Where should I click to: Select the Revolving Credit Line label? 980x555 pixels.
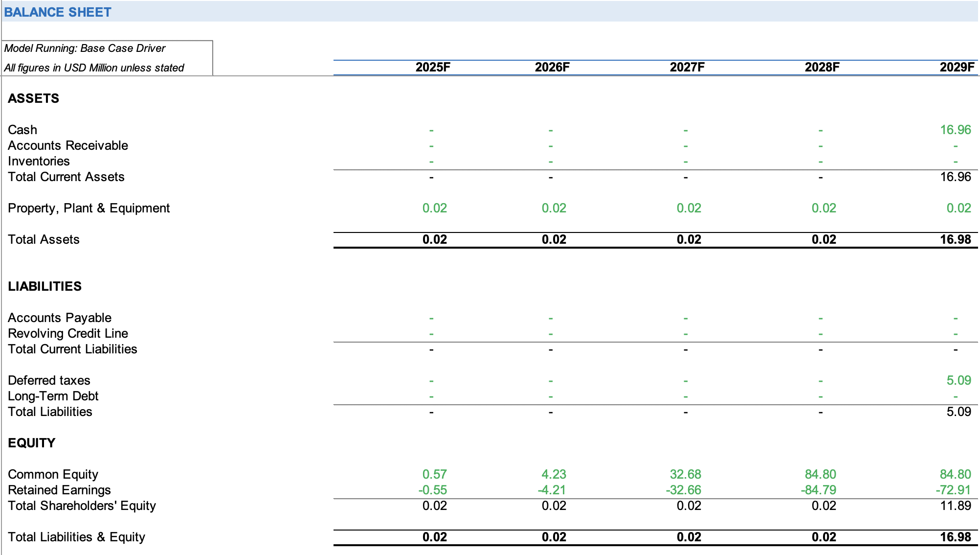point(68,333)
